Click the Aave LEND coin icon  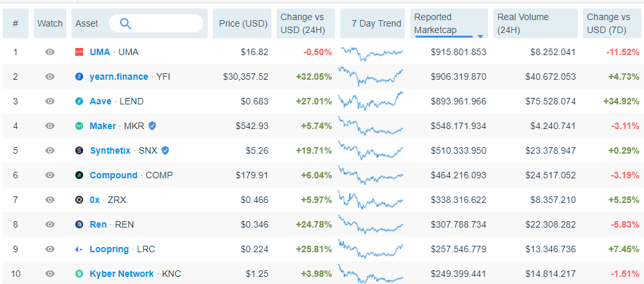(79, 101)
